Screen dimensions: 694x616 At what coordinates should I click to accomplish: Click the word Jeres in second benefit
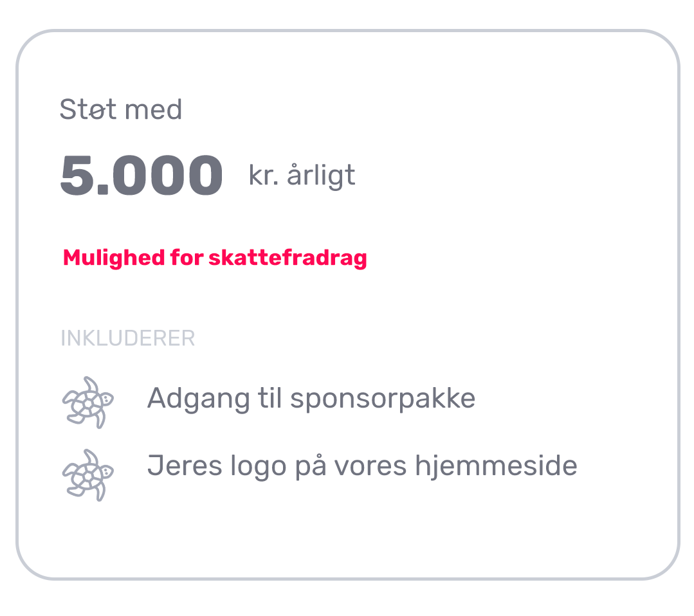[x=185, y=466]
